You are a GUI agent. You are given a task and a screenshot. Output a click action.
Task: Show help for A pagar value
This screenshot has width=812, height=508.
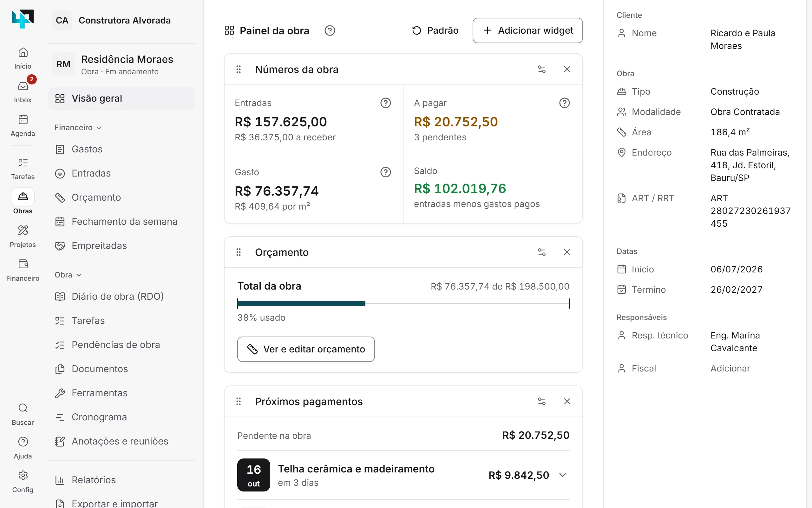[564, 103]
